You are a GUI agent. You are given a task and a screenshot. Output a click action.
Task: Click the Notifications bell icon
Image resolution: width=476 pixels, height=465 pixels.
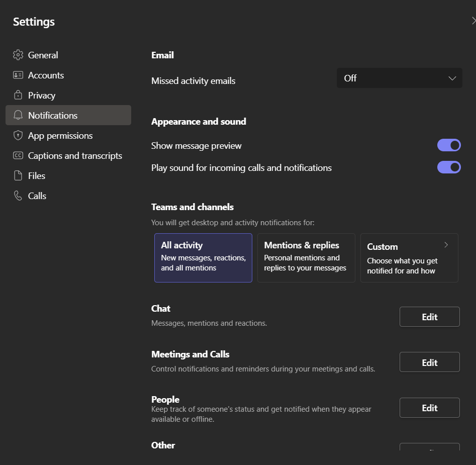coord(18,115)
